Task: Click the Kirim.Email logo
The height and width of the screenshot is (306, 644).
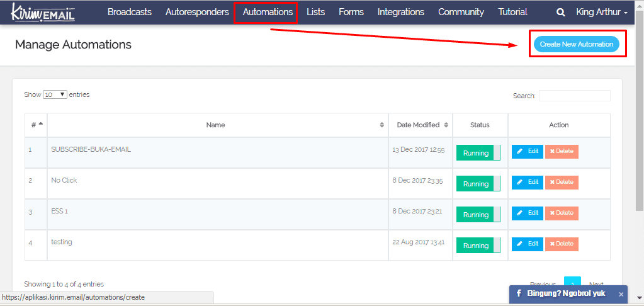Action: [43, 12]
